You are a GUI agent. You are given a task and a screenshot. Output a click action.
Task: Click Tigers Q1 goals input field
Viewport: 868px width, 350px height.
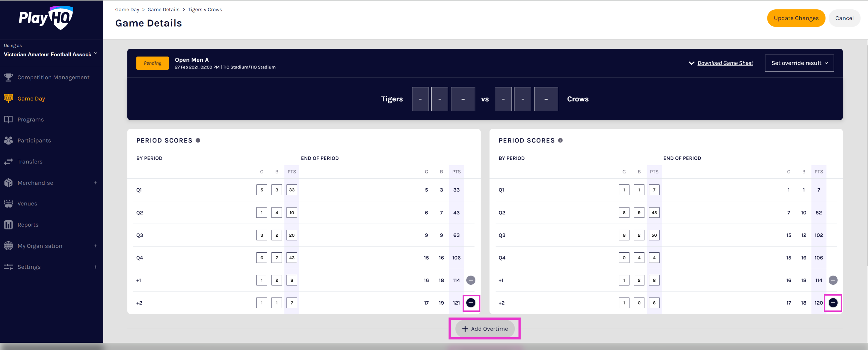point(261,190)
